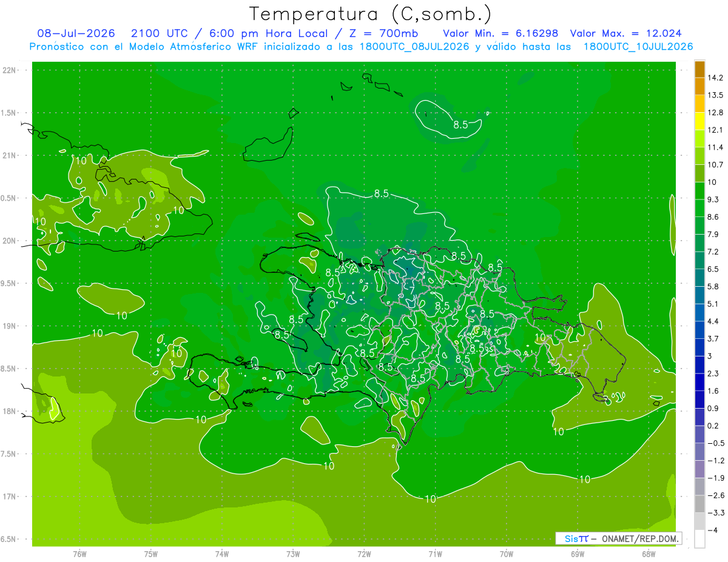
Task: Pick the amber swatch between 12.8 and 13.5
Action: point(699,104)
